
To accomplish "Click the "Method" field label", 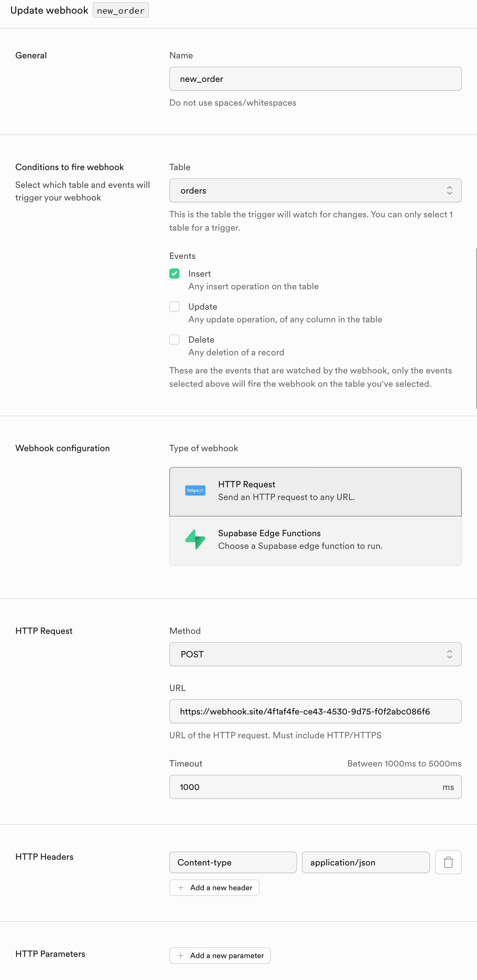I will tap(185, 631).
